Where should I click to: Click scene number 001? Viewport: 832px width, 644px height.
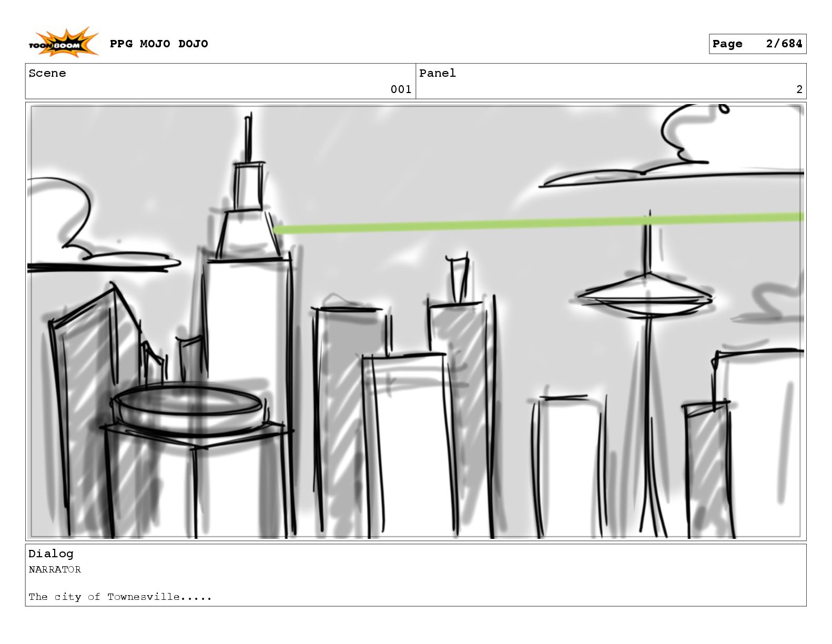[401, 89]
